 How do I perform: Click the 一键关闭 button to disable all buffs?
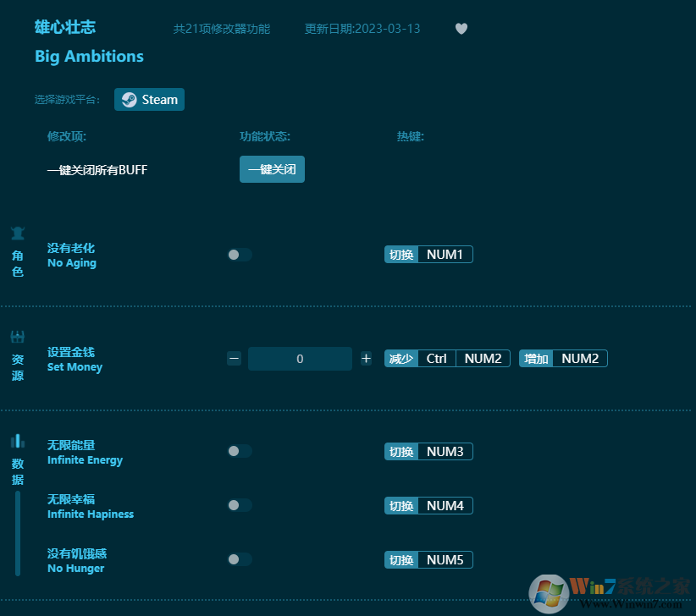tap(272, 169)
